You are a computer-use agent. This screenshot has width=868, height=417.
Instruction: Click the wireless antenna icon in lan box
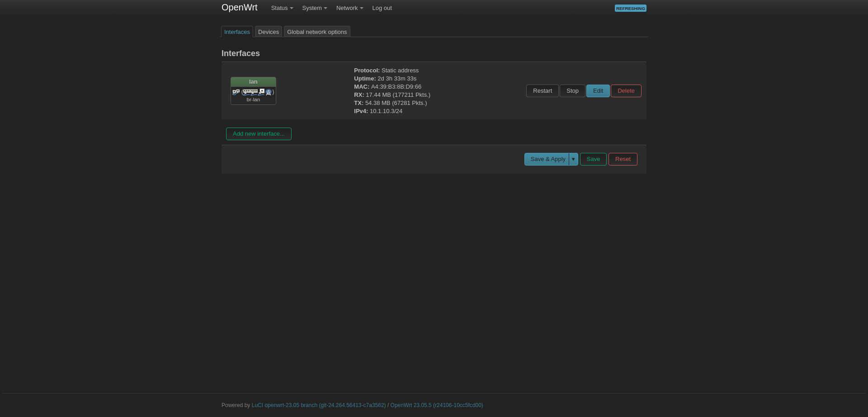[269, 92]
